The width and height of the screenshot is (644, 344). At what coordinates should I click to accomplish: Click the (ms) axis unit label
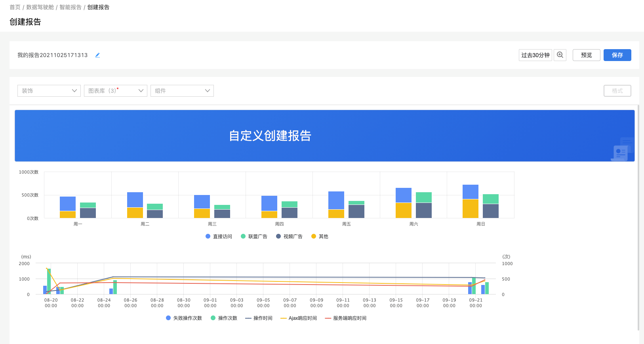(26, 257)
